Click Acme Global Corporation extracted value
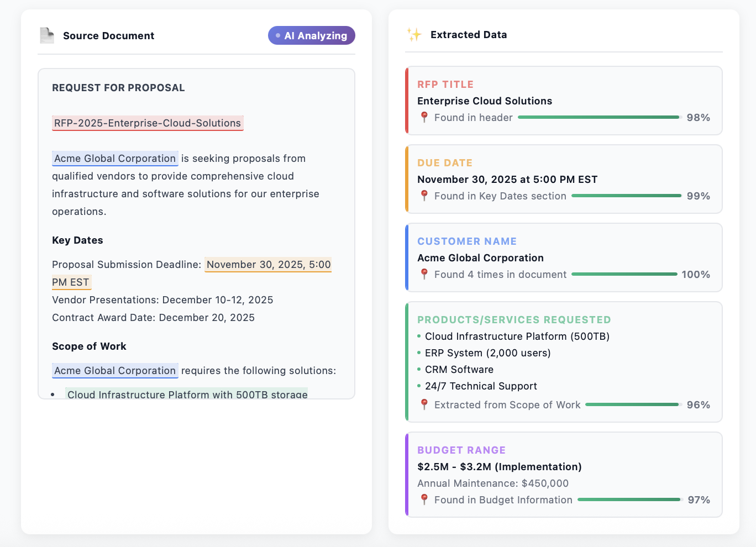The image size is (756, 547). coord(480,258)
